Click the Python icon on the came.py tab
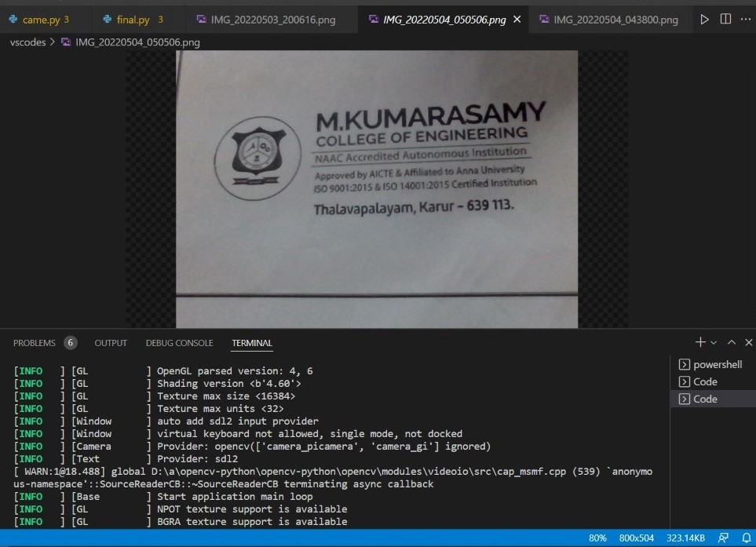This screenshot has height=547, width=756. click(x=13, y=20)
